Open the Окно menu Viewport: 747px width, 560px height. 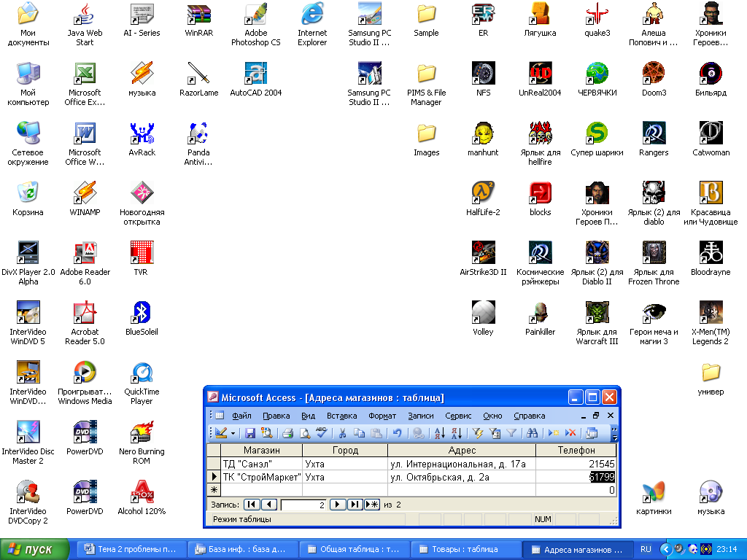pyautogui.click(x=492, y=416)
